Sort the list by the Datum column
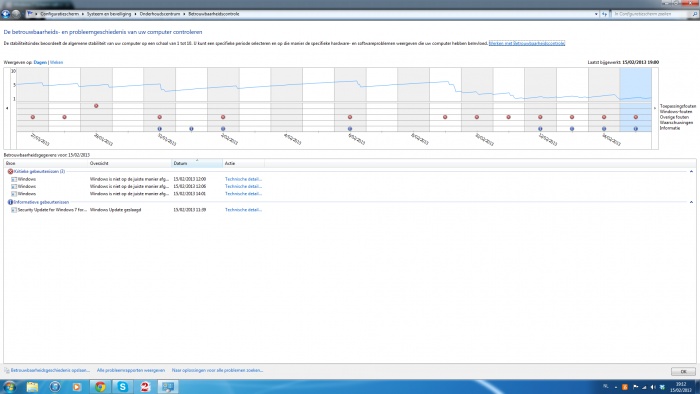Image resolution: width=700 pixels, height=394 pixels. 197,163
